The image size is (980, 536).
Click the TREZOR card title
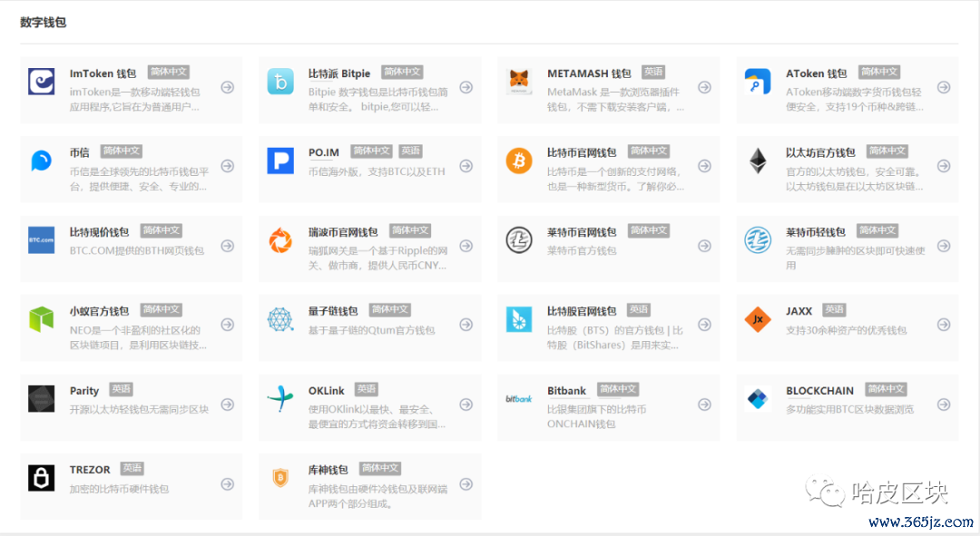(90, 470)
